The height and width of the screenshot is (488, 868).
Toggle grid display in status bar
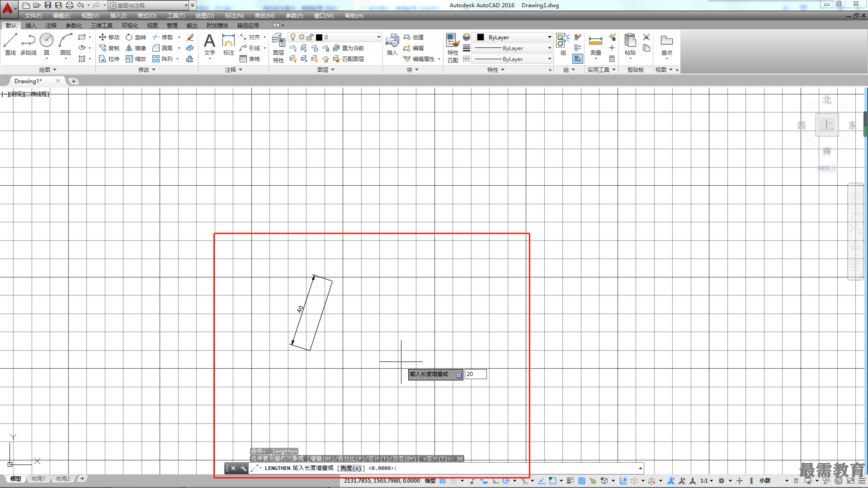(x=443, y=481)
